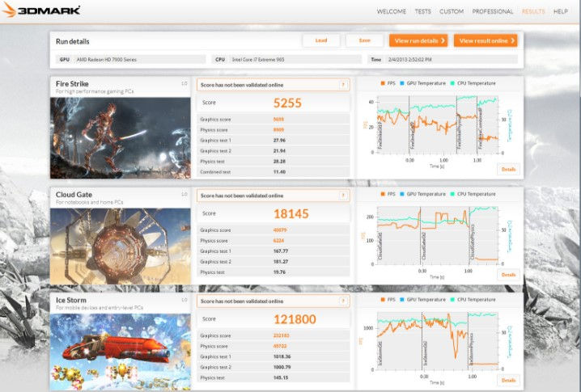581x392 pixels.
Task: Click the Cloud Gate validation question mark icon
Action: [x=343, y=196]
